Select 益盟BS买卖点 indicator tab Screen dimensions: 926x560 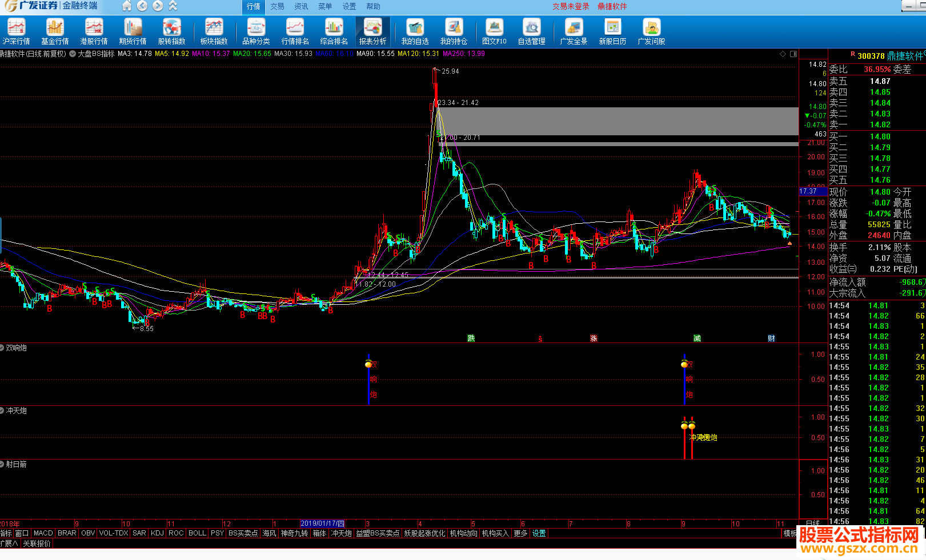378,533
